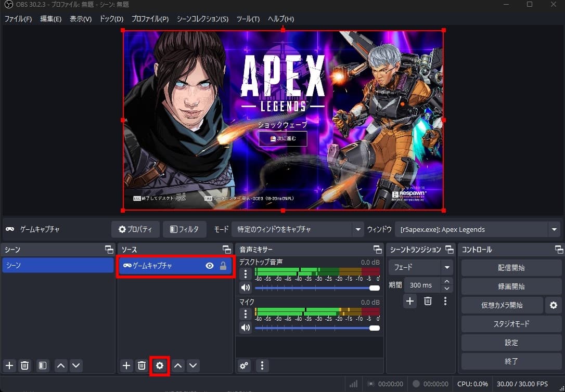
Task: Move the ゲームキャプチャ source up
Action: (177, 365)
